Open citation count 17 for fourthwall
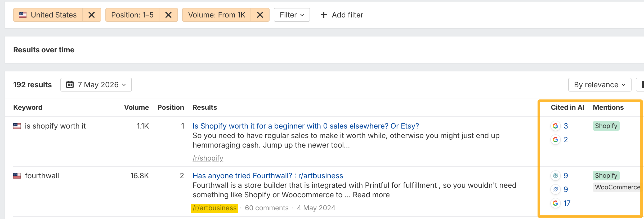The width and height of the screenshot is (644, 219). coord(567,203)
